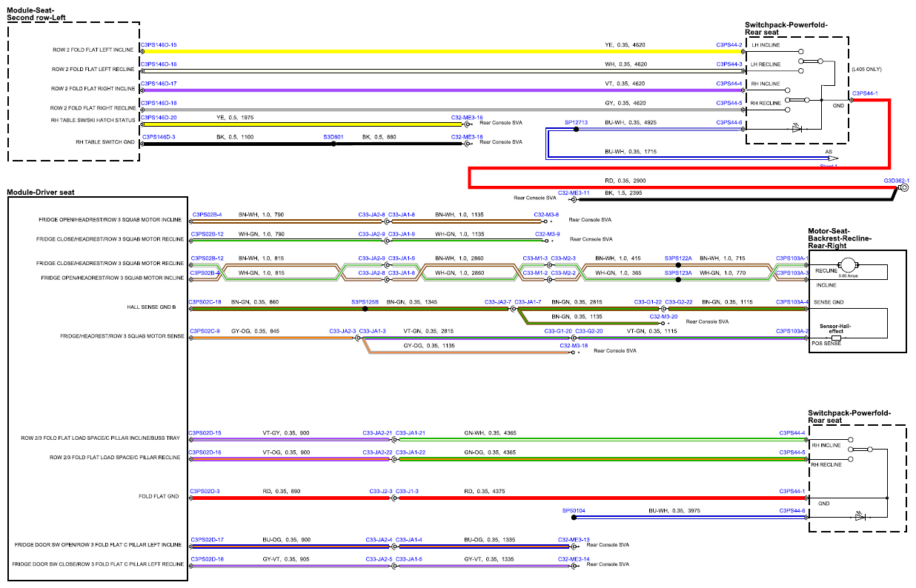Click the wire label RD, 0.35, 2900
916x588 pixels.
click(625, 180)
